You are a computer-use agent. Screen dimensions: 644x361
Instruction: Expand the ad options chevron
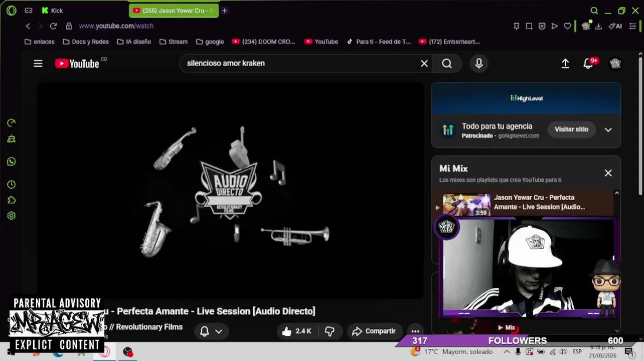(x=608, y=129)
